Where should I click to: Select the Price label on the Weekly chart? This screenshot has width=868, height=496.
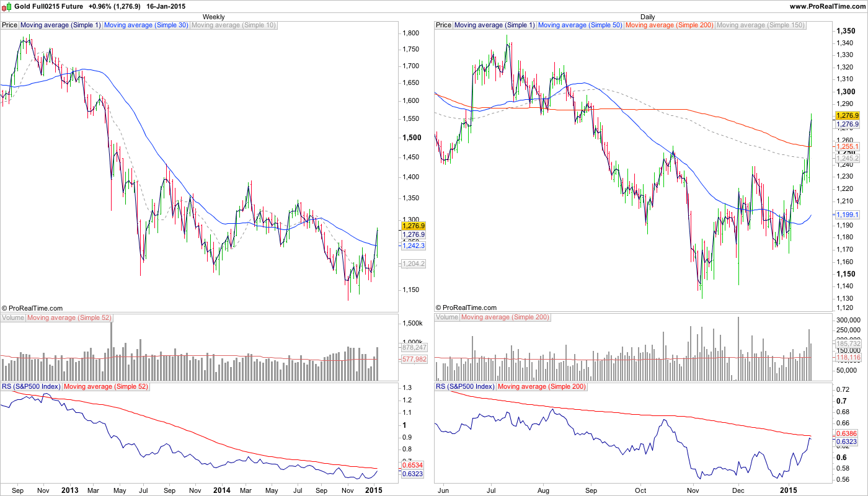[9, 25]
